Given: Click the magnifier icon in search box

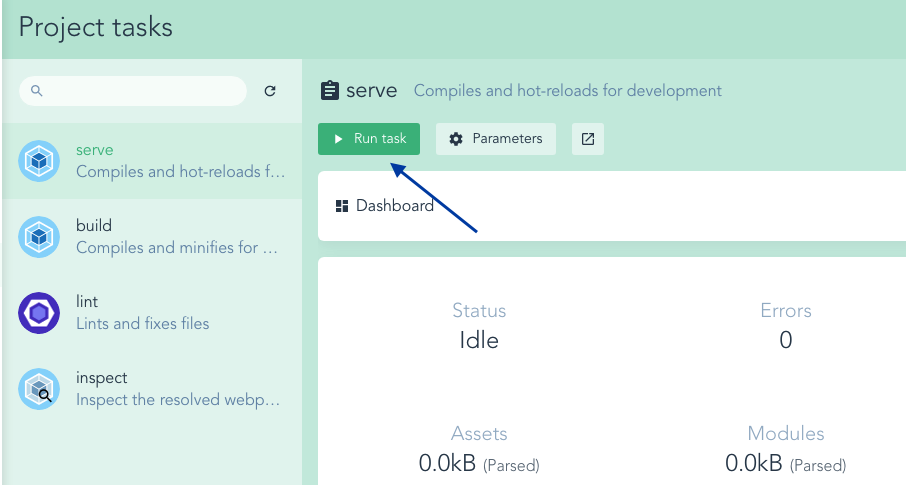Looking at the screenshot, I should coord(36,91).
